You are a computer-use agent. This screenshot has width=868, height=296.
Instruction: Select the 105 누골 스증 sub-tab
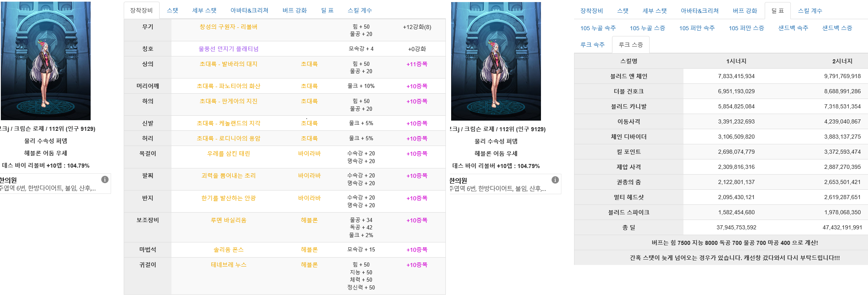click(648, 28)
